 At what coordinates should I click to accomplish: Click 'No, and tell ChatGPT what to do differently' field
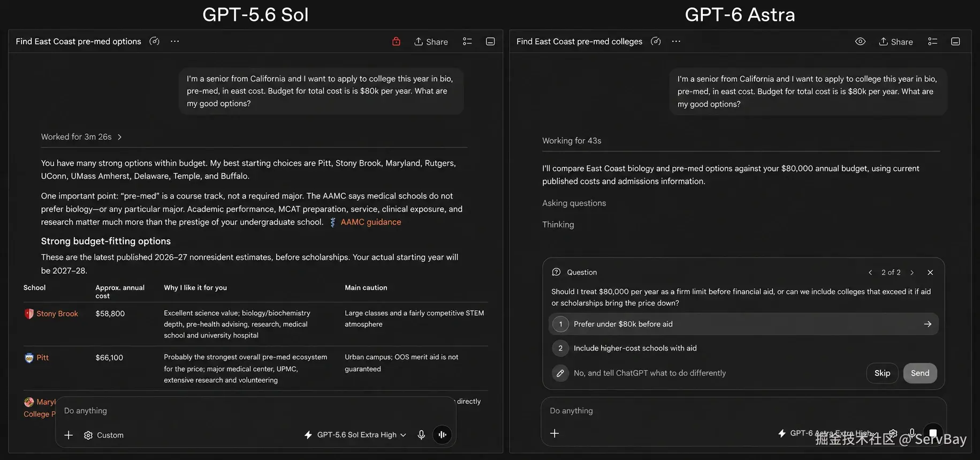[x=650, y=373]
